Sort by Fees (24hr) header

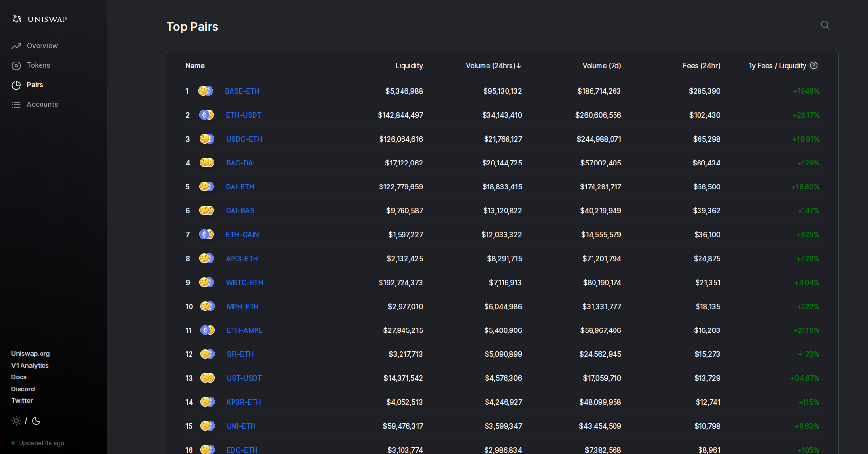click(701, 66)
